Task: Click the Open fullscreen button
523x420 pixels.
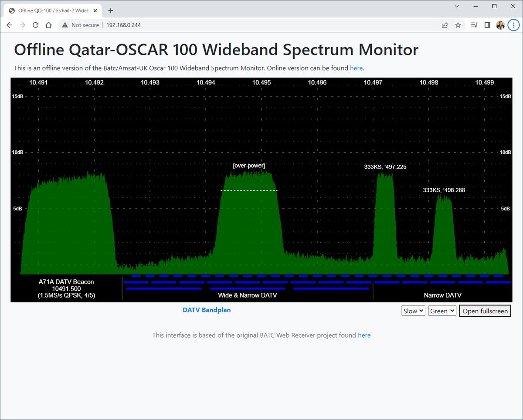Action: pos(485,311)
